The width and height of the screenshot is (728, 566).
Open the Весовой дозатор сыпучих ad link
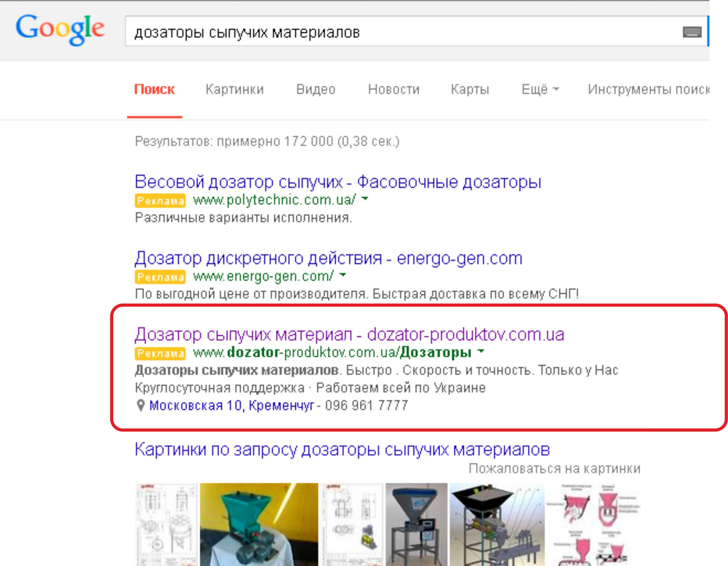point(338,182)
